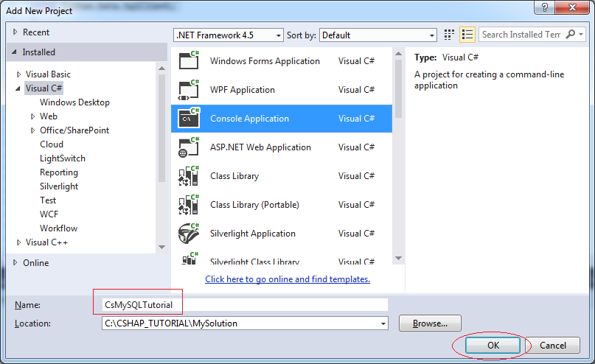Expand the Office/SharePoint subcategory
595x364 pixels.
32,130
